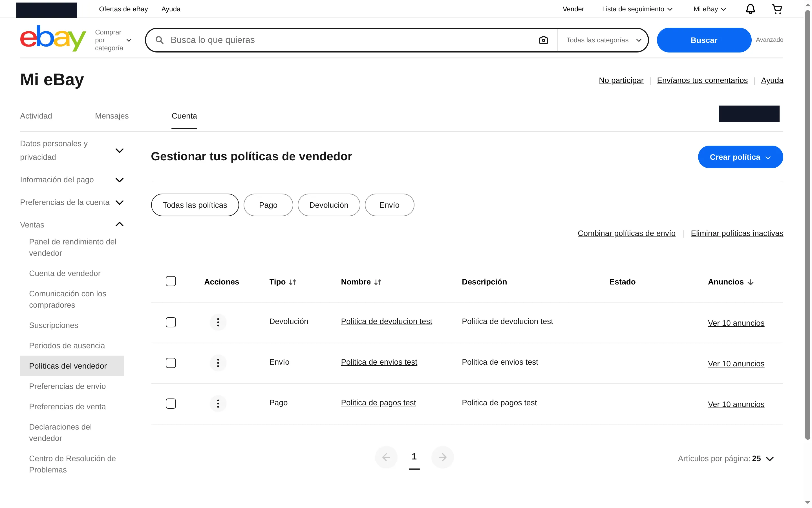Expand Datos personales y privacidad section
This screenshot has height=508, width=812.
tap(72, 150)
